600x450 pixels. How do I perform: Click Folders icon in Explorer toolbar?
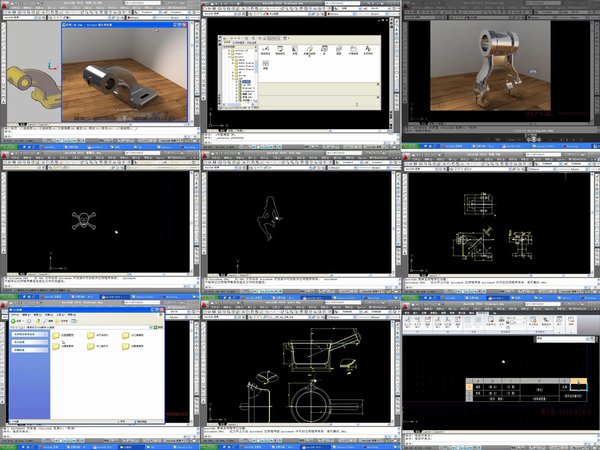tap(61, 321)
